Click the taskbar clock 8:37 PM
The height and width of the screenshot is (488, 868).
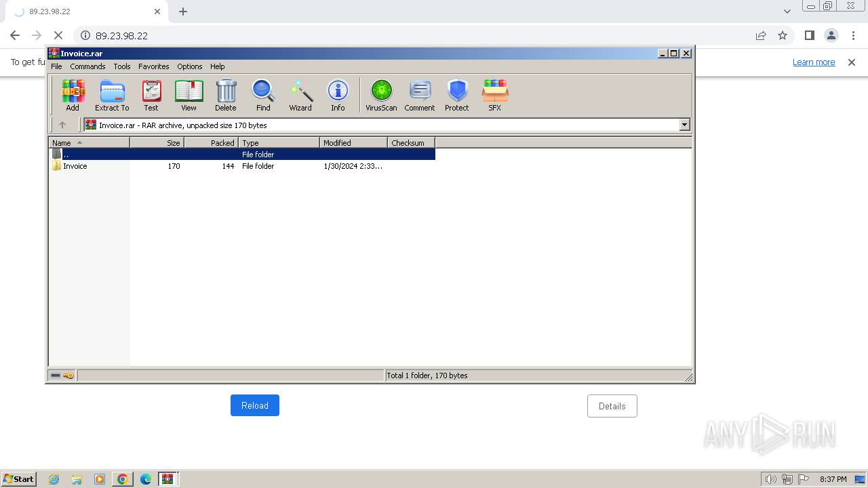click(833, 479)
